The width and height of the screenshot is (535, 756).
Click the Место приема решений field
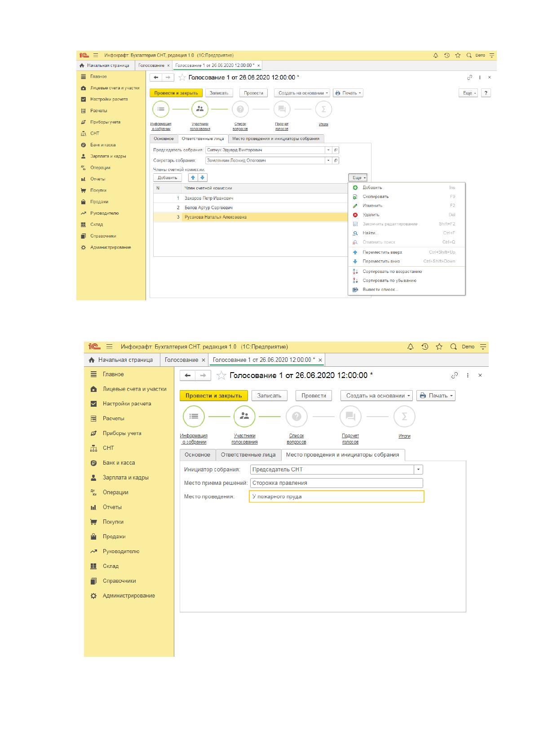tap(336, 483)
